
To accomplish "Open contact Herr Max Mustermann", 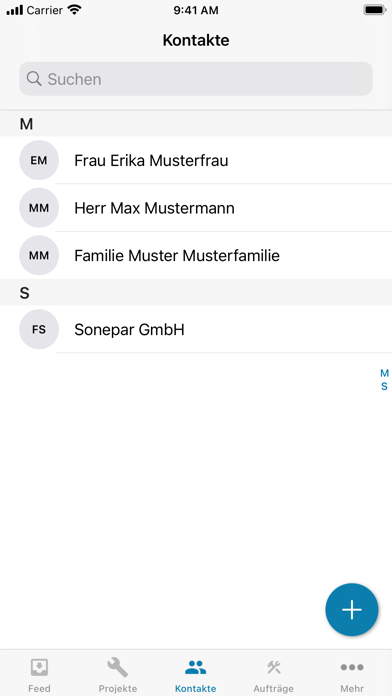I will click(x=196, y=208).
